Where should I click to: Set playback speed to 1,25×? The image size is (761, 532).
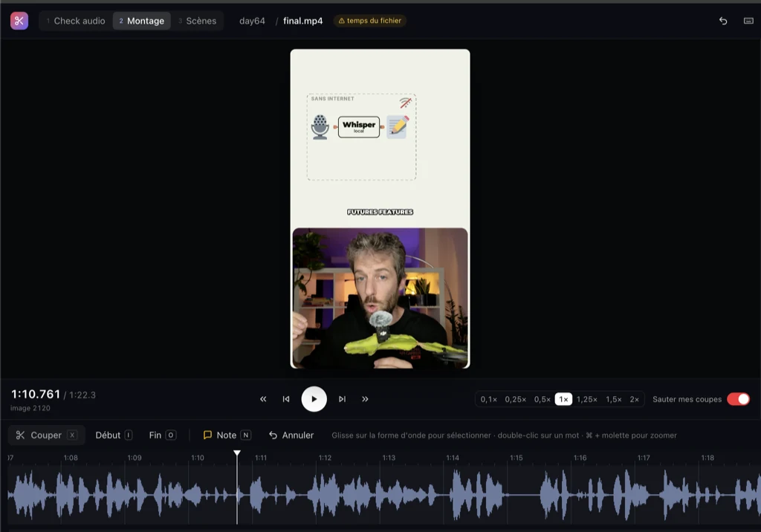[587, 399]
